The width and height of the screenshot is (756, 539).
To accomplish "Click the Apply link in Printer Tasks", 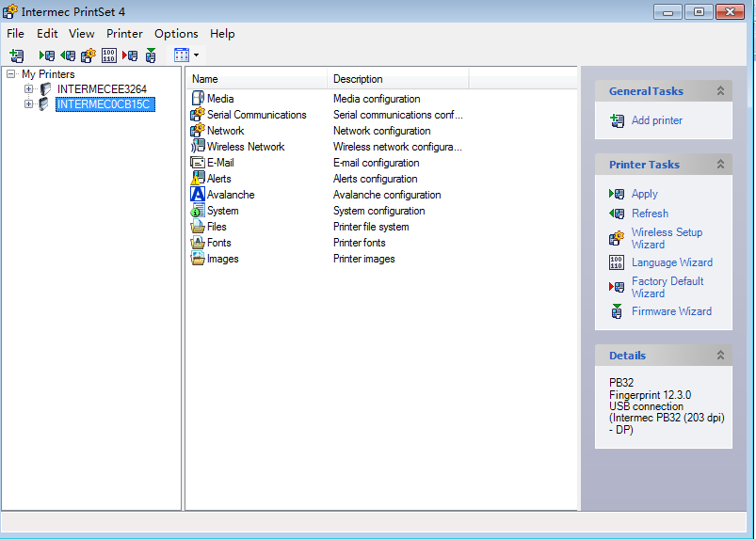I will point(645,194).
